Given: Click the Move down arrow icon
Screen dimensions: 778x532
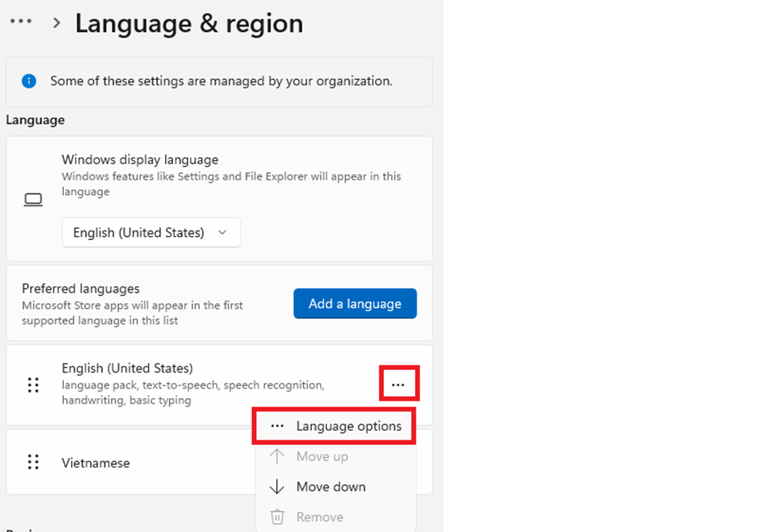Looking at the screenshot, I should click(277, 487).
